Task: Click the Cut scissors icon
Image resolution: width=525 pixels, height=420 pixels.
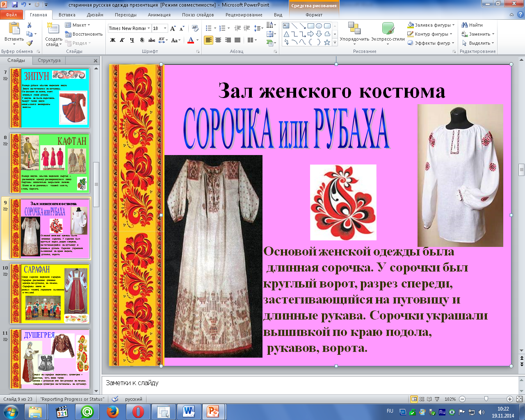Action: 29,25
